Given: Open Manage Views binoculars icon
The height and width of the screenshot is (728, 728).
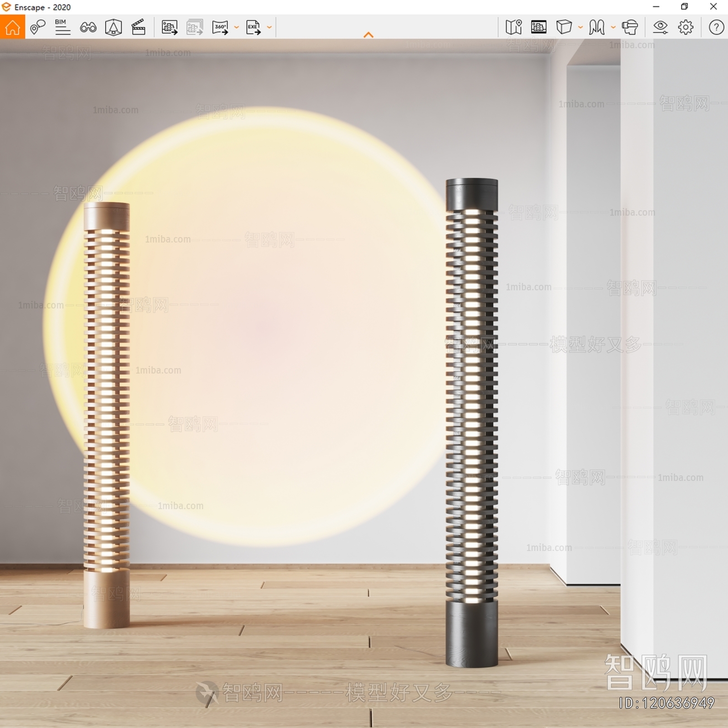Looking at the screenshot, I should pos(88,27).
